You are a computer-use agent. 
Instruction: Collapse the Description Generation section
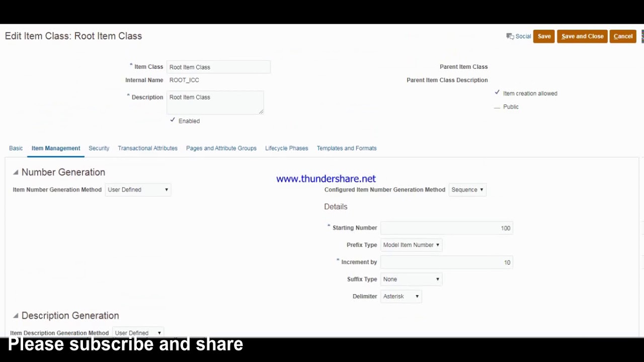coord(16,316)
